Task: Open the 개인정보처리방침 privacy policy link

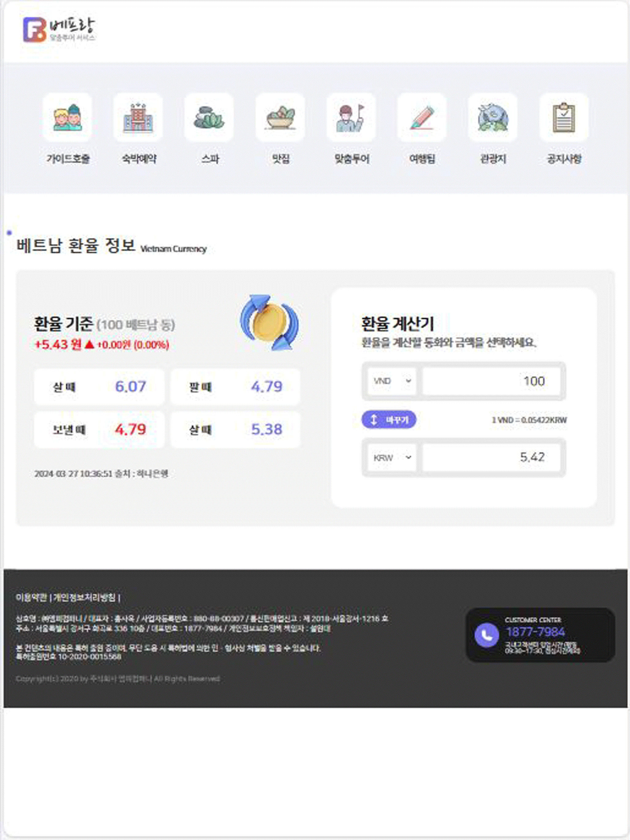Action: (x=84, y=597)
